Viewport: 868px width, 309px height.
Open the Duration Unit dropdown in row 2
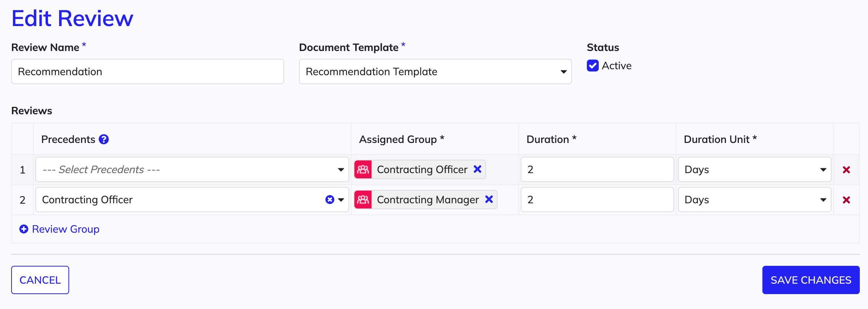pyautogui.click(x=755, y=200)
